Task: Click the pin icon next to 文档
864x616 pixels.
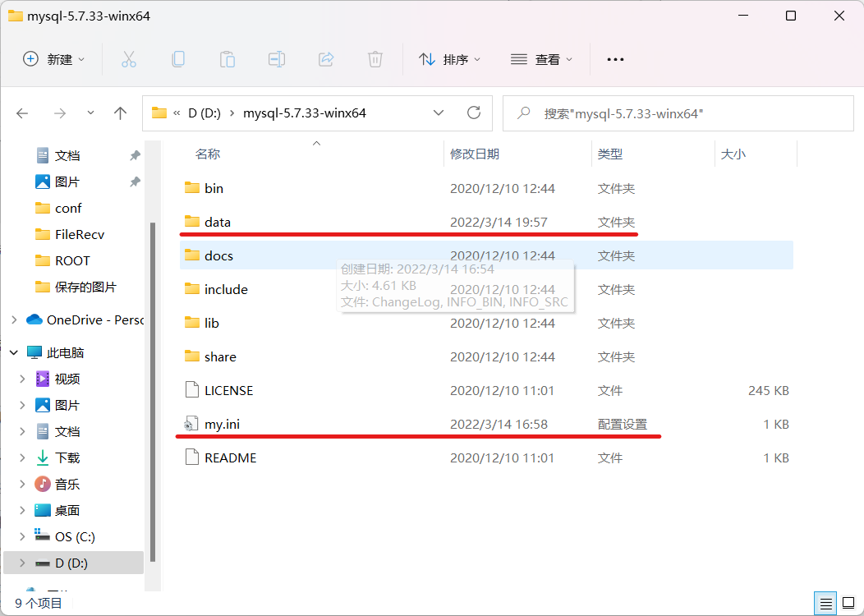Action: point(135,155)
